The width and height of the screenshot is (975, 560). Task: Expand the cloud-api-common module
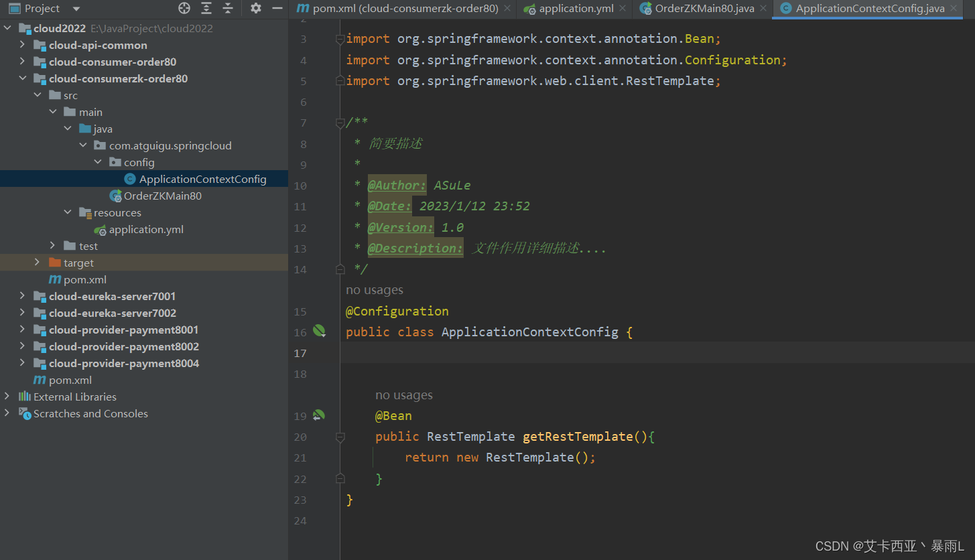pos(22,45)
